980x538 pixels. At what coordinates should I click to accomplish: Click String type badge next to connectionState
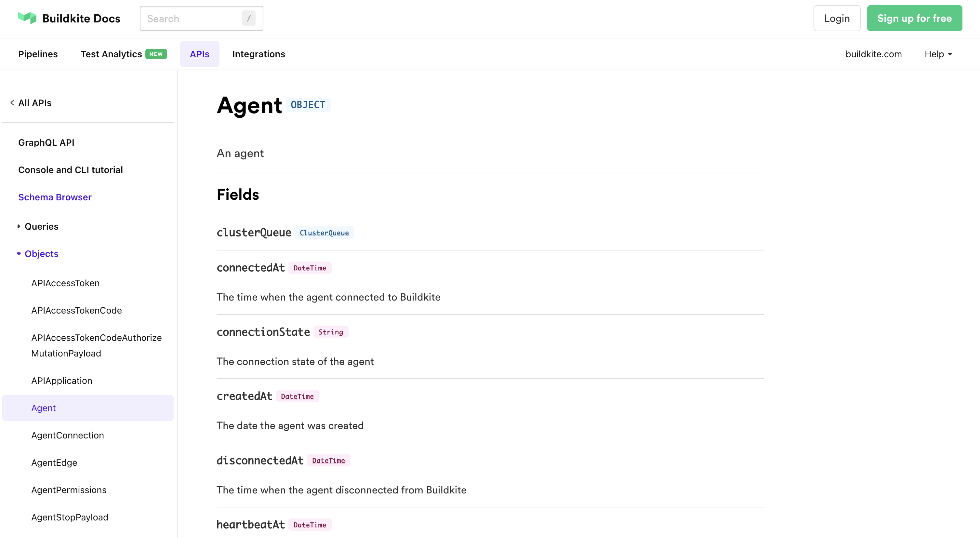coord(330,332)
